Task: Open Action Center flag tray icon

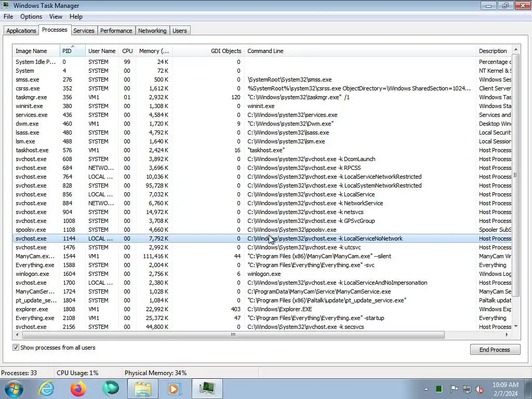Action: coord(454,389)
